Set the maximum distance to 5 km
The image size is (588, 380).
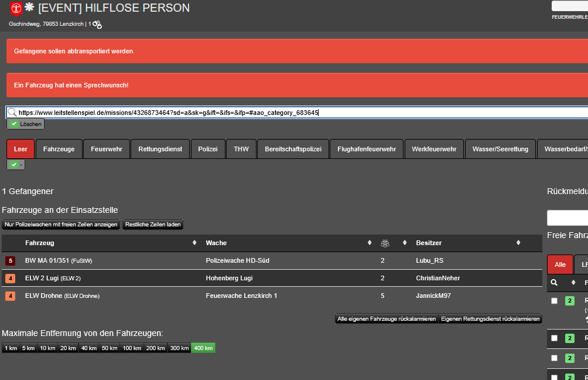coord(28,348)
